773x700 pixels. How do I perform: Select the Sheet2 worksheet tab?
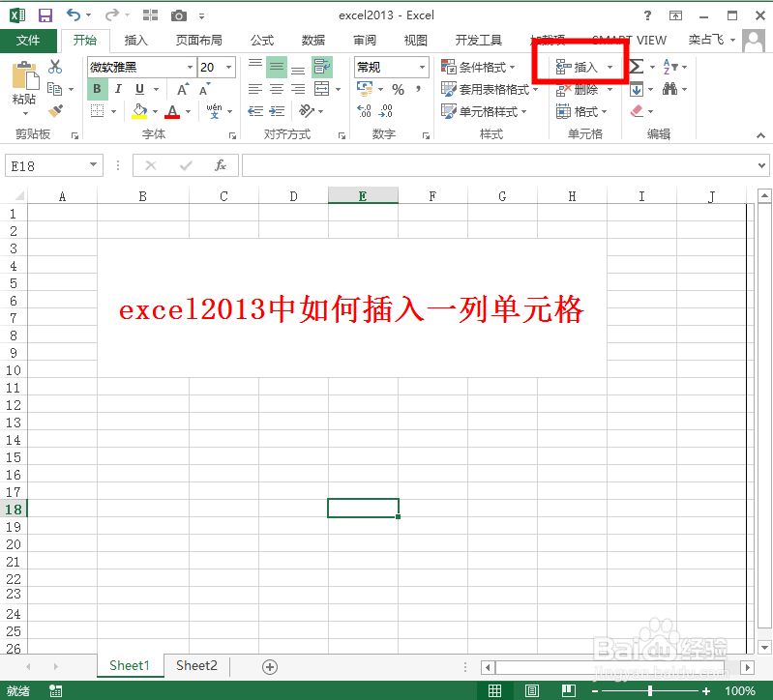196,666
